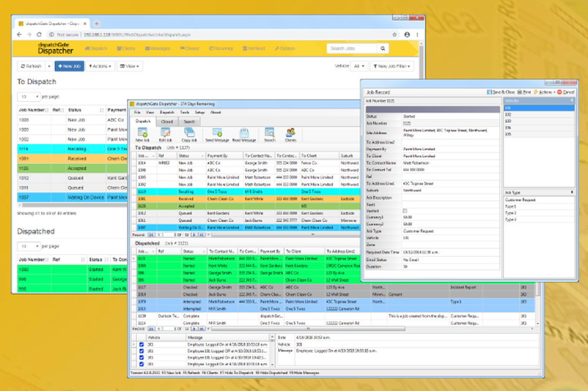This screenshot has width=588, height=391.
Task: Open the View dropdown in web Dispatcher
Action: (130, 66)
